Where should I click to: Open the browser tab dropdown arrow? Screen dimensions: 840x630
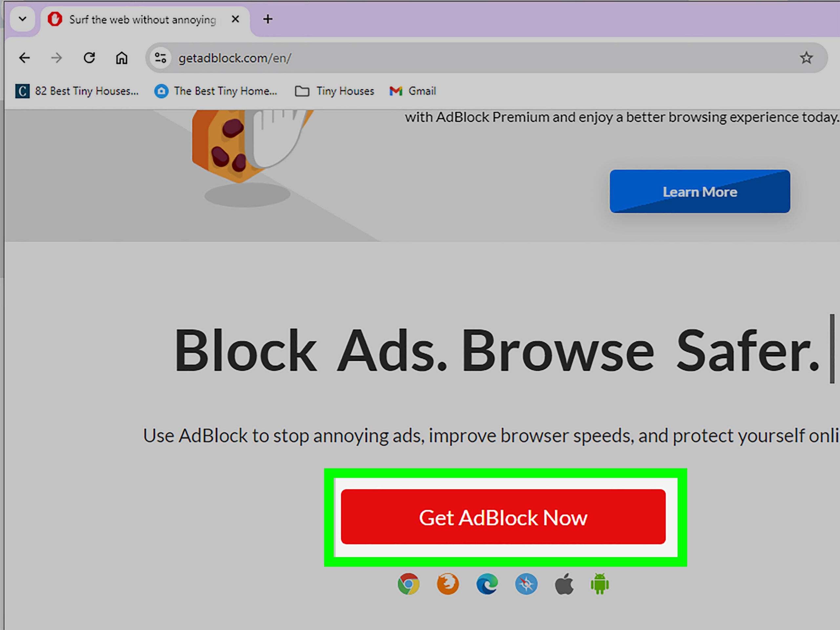(x=23, y=19)
